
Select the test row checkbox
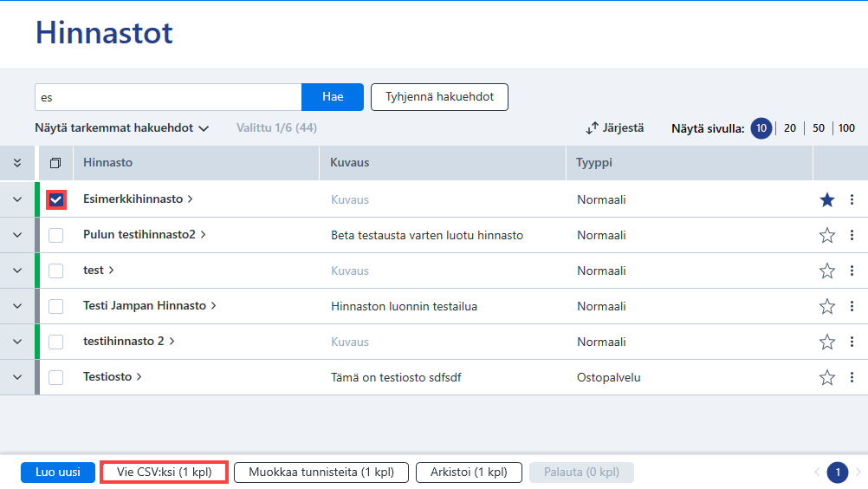pos(56,271)
